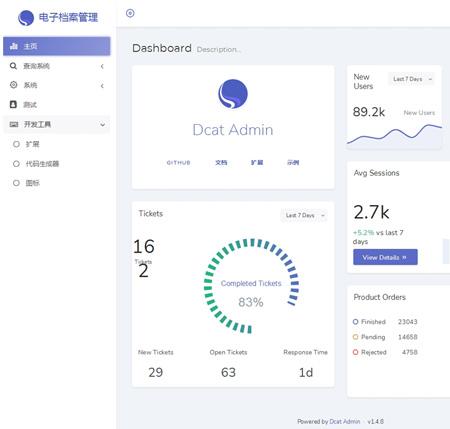Click the Tickets card heading
450x429 pixels.
coord(151,213)
